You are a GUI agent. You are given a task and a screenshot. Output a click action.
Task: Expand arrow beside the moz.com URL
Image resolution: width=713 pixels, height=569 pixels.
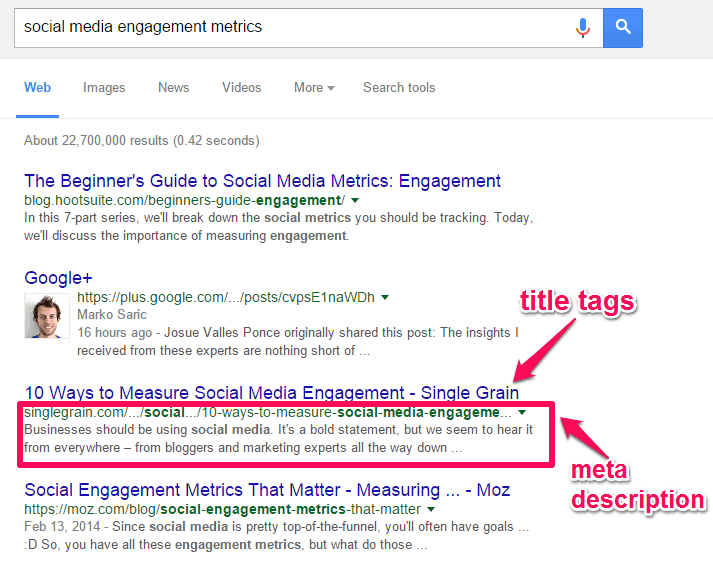[x=431, y=509]
